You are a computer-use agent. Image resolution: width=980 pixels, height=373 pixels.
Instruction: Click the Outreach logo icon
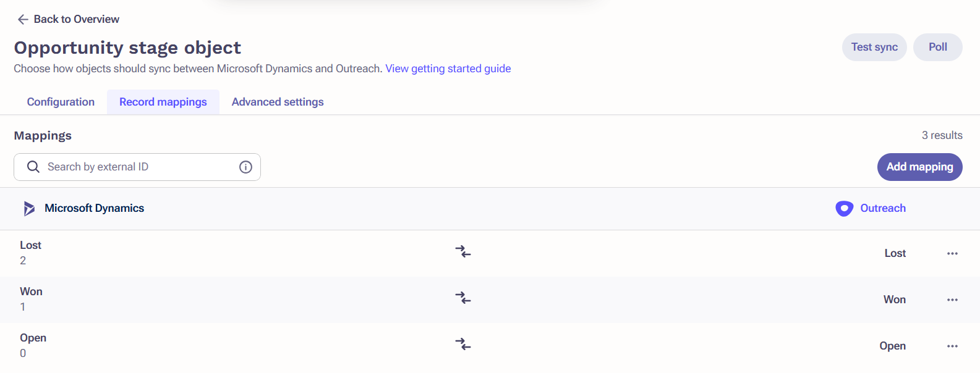844,209
